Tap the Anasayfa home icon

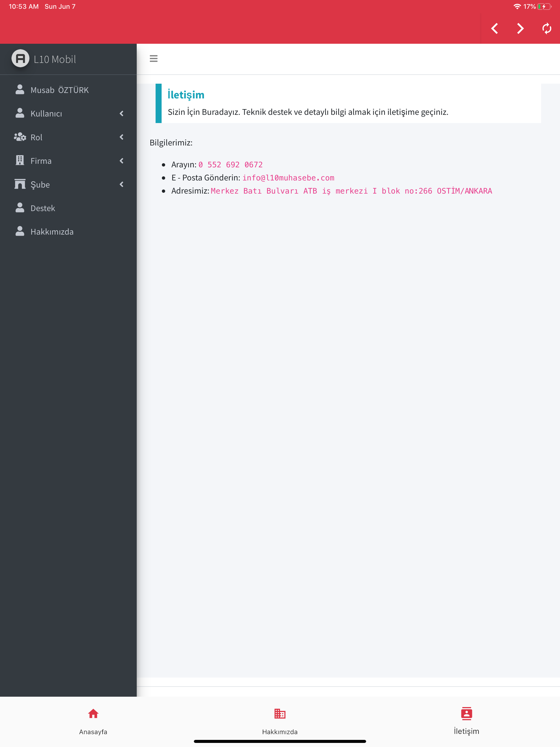[93, 714]
